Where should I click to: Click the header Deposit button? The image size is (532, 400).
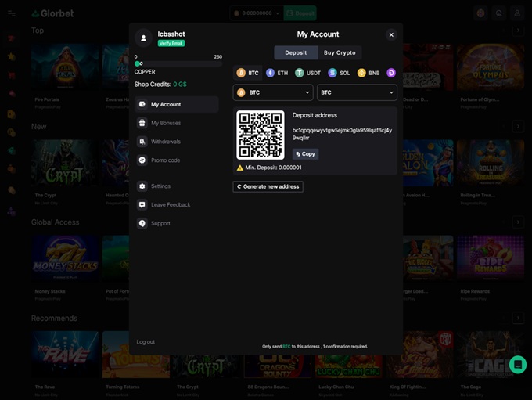(300, 13)
